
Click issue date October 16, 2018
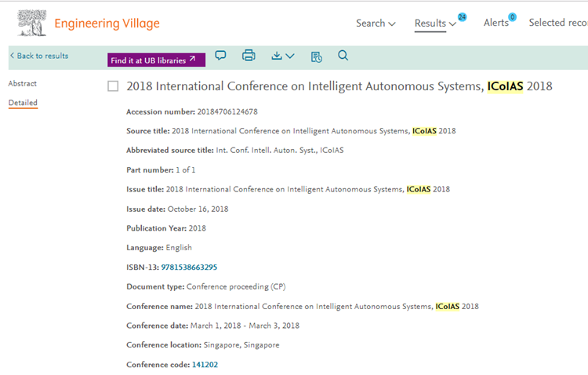point(198,209)
